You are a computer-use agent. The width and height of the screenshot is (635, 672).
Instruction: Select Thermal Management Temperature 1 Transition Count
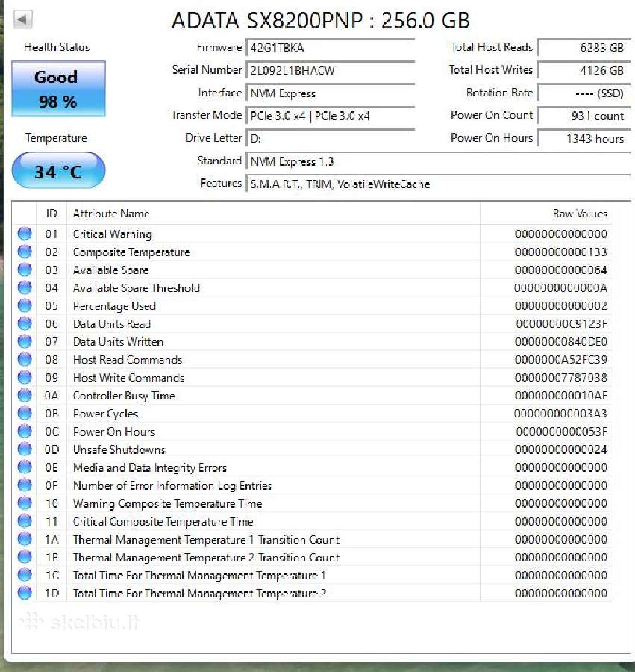pos(207,540)
